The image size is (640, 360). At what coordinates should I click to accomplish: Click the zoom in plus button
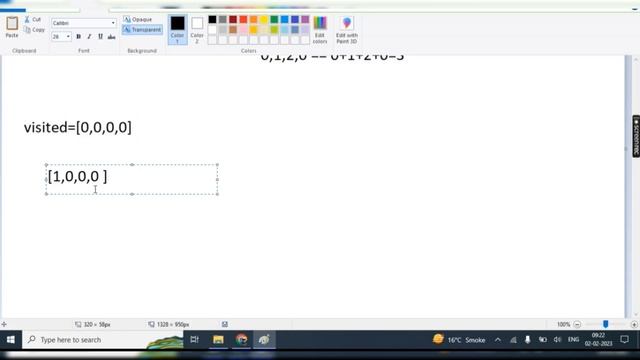pos(634,324)
